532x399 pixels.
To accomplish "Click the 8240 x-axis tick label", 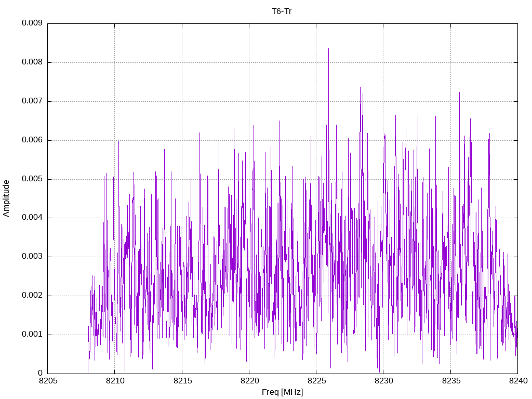I will pyautogui.click(x=518, y=381).
